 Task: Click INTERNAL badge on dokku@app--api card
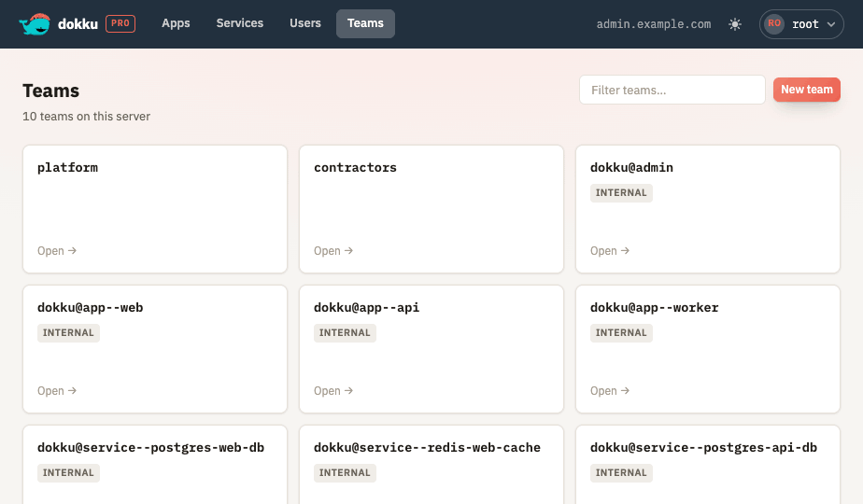point(345,333)
